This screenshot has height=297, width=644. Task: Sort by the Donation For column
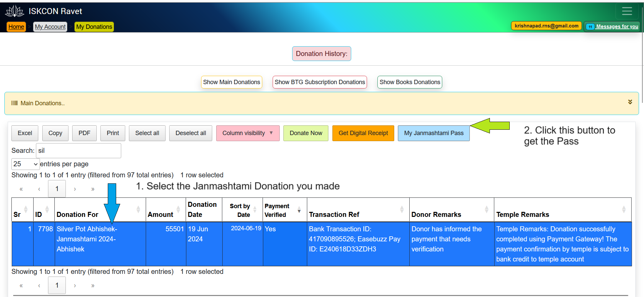coord(100,210)
